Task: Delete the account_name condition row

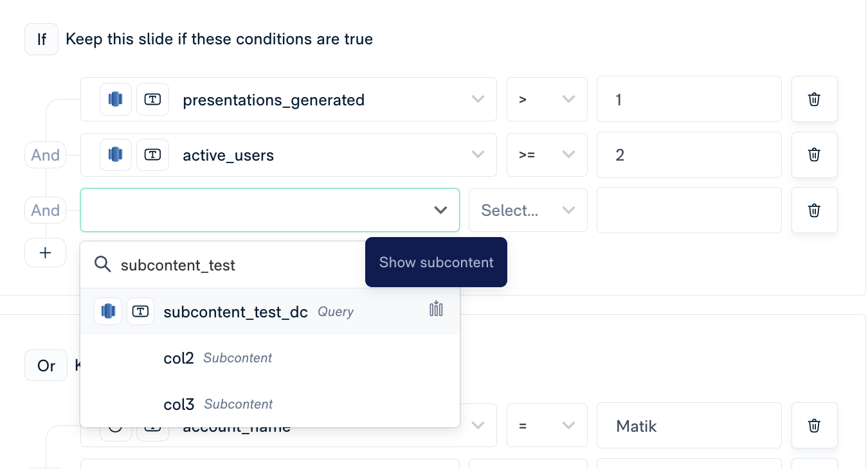Action: pos(814,425)
